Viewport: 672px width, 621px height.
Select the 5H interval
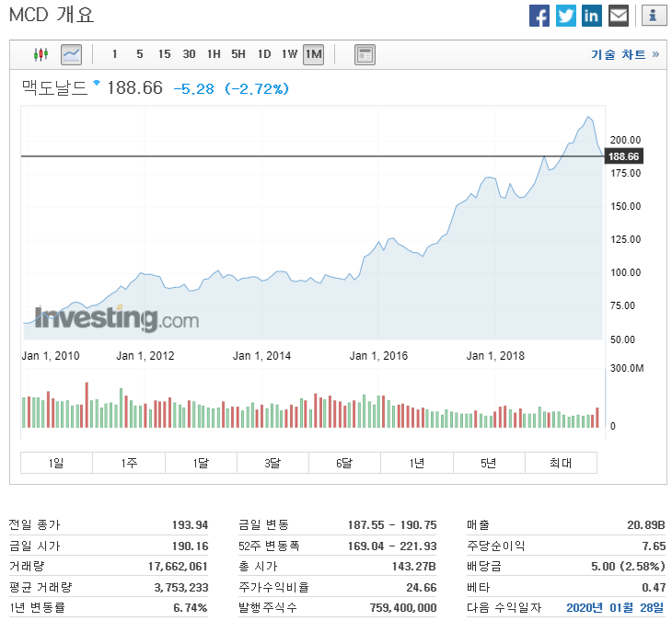238,54
